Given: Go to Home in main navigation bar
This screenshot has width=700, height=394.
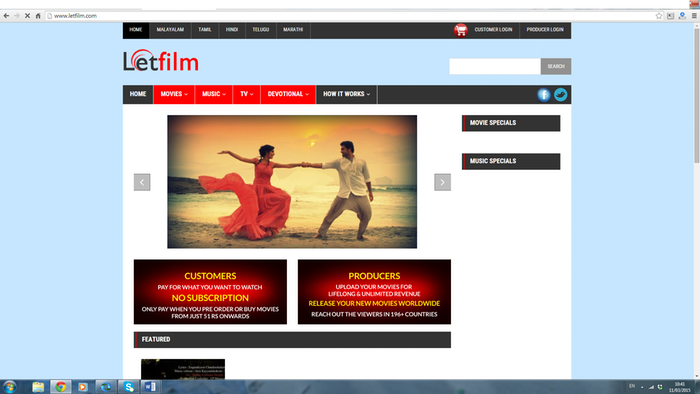Looking at the screenshot, I should tap(138, 94).
